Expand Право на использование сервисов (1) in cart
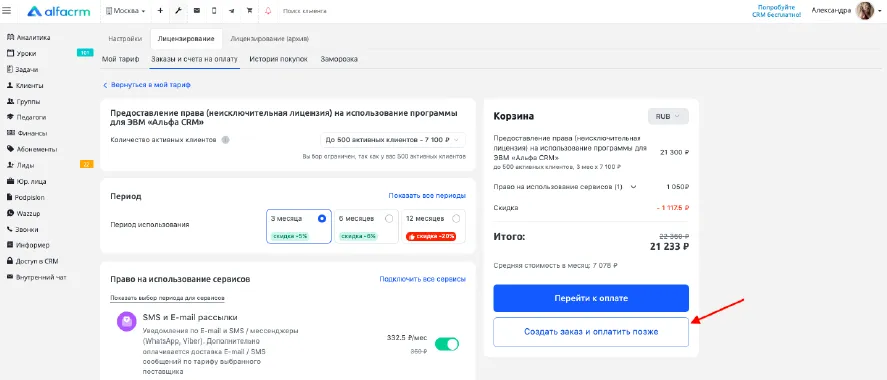This screenshot has width=887, height=380. tap(633, 187)
